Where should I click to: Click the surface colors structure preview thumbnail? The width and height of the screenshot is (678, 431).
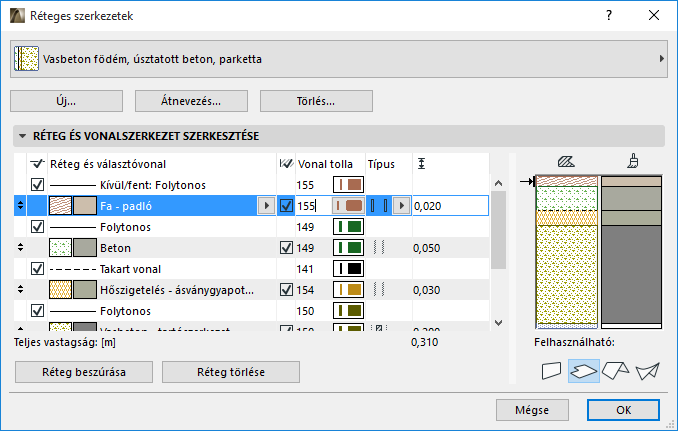(x=631, y=252)
